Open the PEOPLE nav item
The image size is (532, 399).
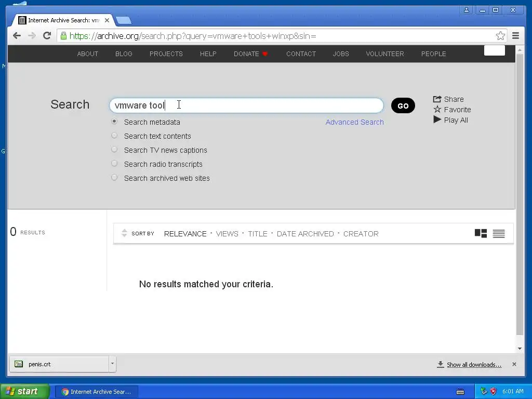(434, 54)
